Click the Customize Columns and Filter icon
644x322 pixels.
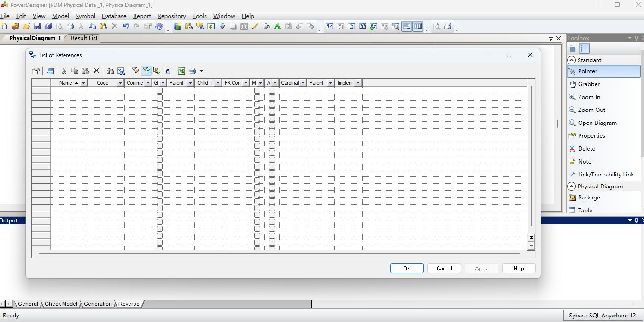[x=135, y=71]
